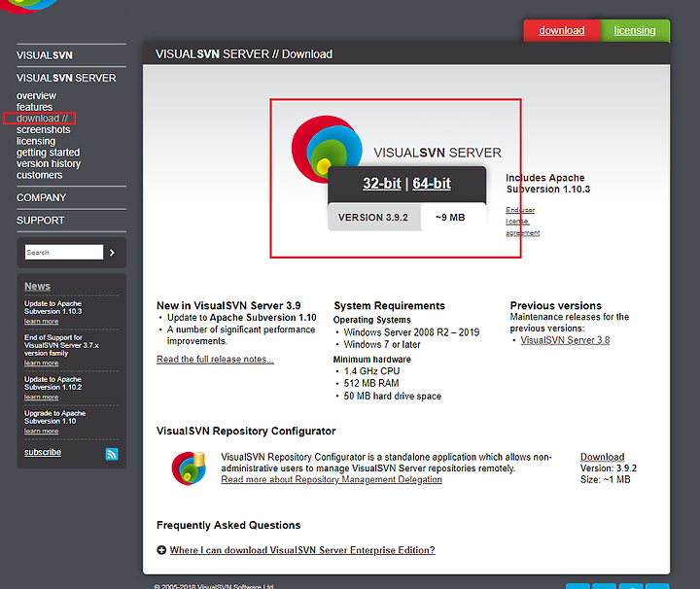Read the full release notes
Screen dimensions: 700x589
coord(215,360)
